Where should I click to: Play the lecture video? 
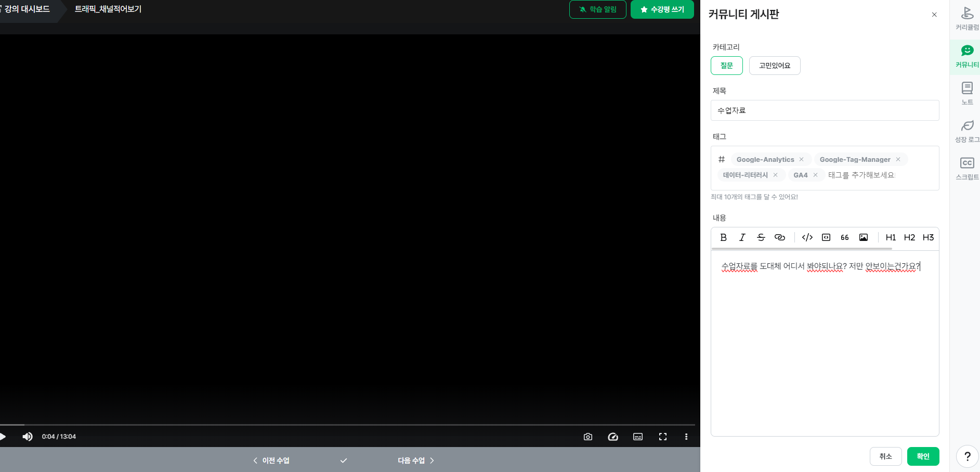[x=3, y=437]
